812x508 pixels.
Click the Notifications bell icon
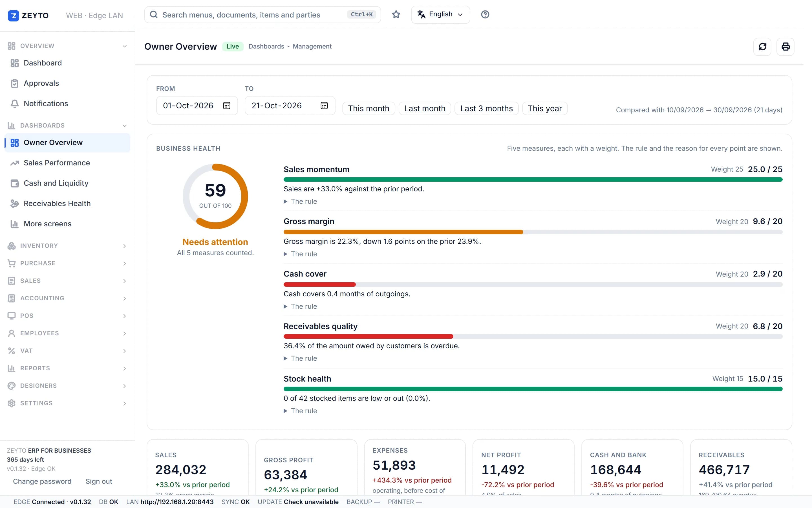(14, 104)
